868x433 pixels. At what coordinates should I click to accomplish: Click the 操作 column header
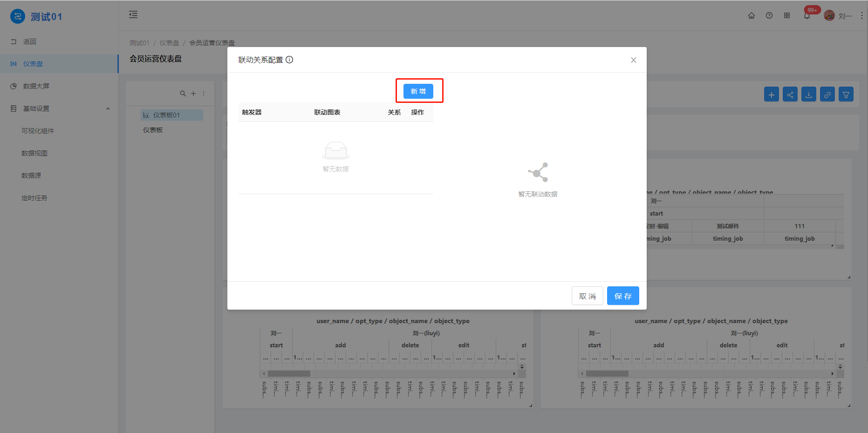point(417,112)
